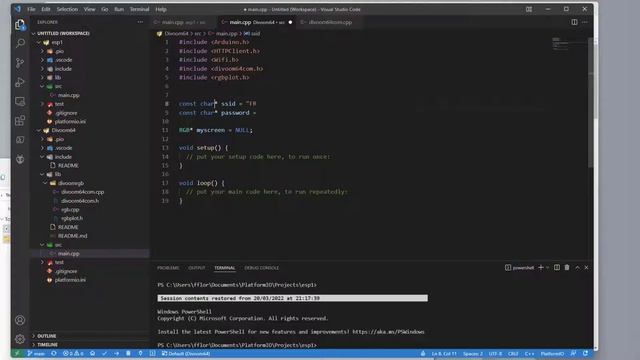
Task: Click the ssid breadcrumb item
Action: click(252, 33)
